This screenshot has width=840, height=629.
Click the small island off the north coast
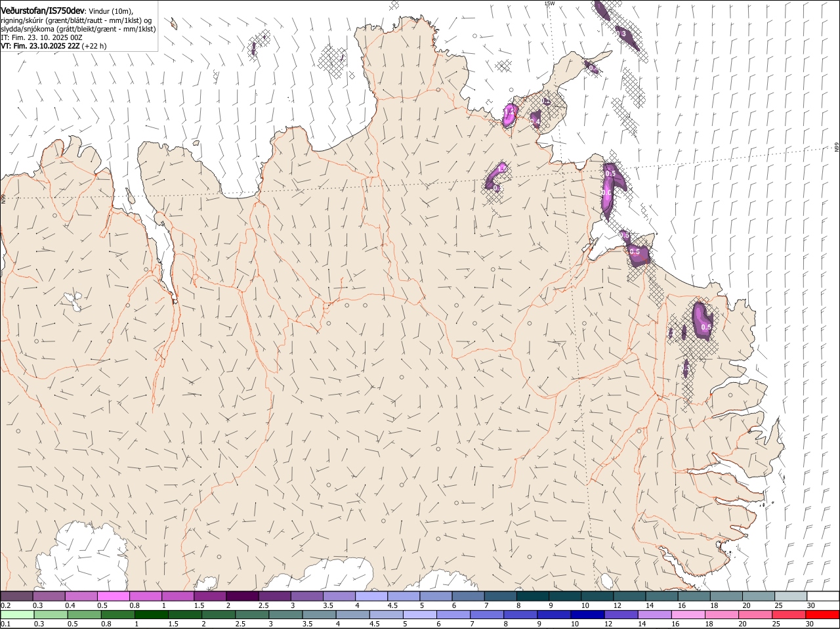[174, 24]
